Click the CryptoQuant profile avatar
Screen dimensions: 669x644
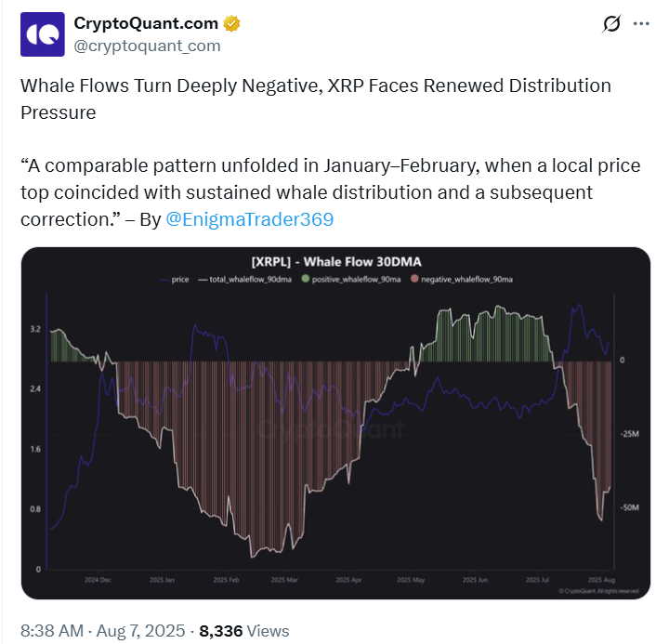click(42, 34)
